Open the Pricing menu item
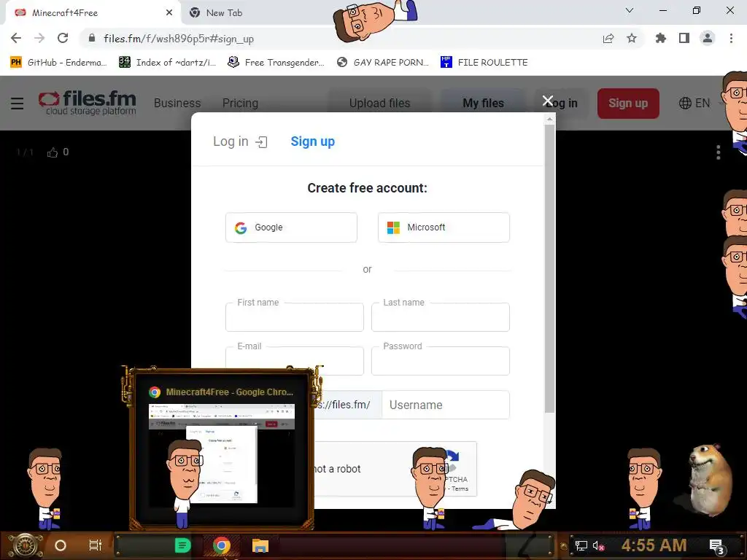The image size is (747, 560). (x=240, y=104)
